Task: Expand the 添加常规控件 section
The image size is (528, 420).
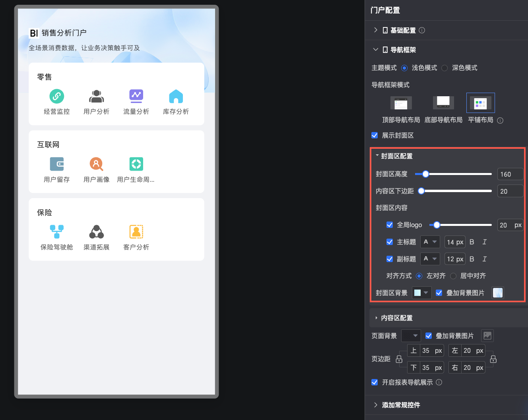Action: 376,405
